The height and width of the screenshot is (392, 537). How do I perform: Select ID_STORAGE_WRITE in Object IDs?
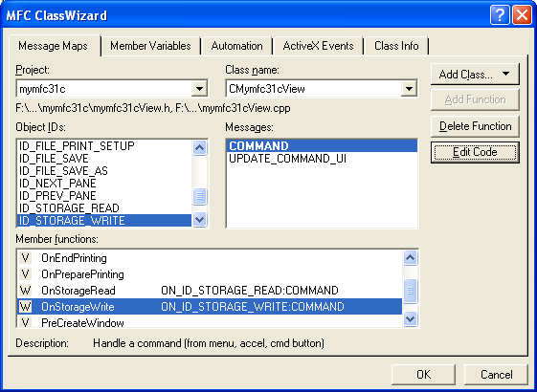pyautogui.click(x=104, y=221)
